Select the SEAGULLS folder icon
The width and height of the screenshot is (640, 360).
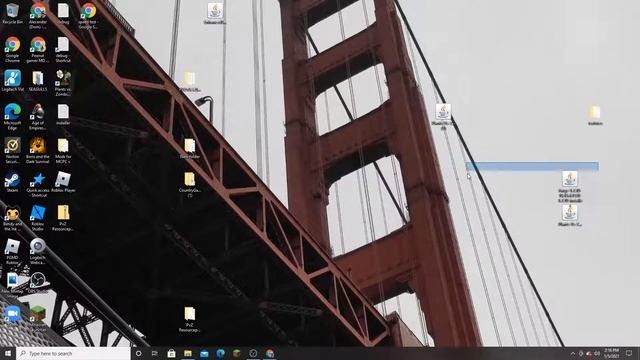38,80
